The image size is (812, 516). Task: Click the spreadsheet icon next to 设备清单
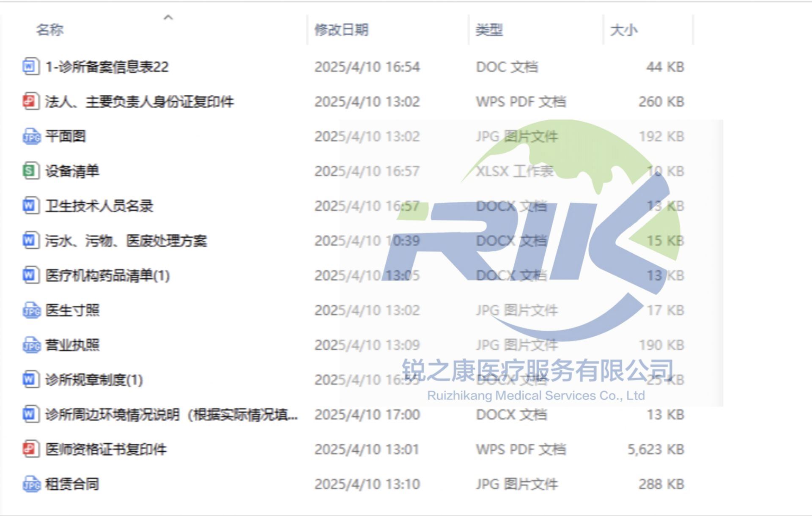[x=30, y=171]
